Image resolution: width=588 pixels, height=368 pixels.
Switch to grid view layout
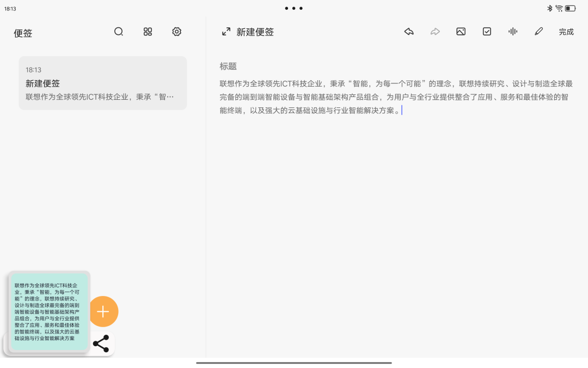(x=148, y=32)
